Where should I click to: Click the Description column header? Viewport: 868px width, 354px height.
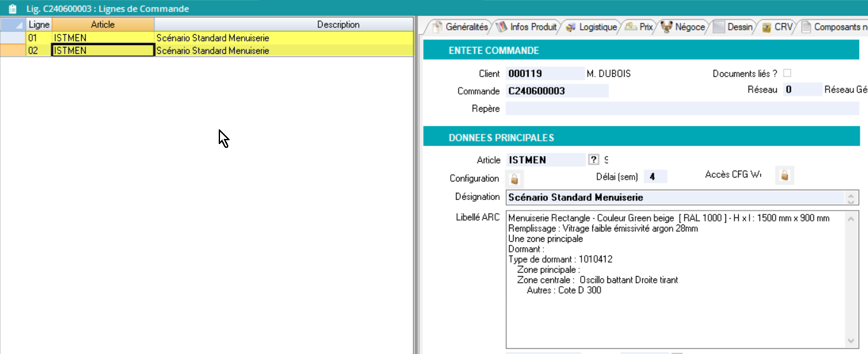tap(338, 25)
